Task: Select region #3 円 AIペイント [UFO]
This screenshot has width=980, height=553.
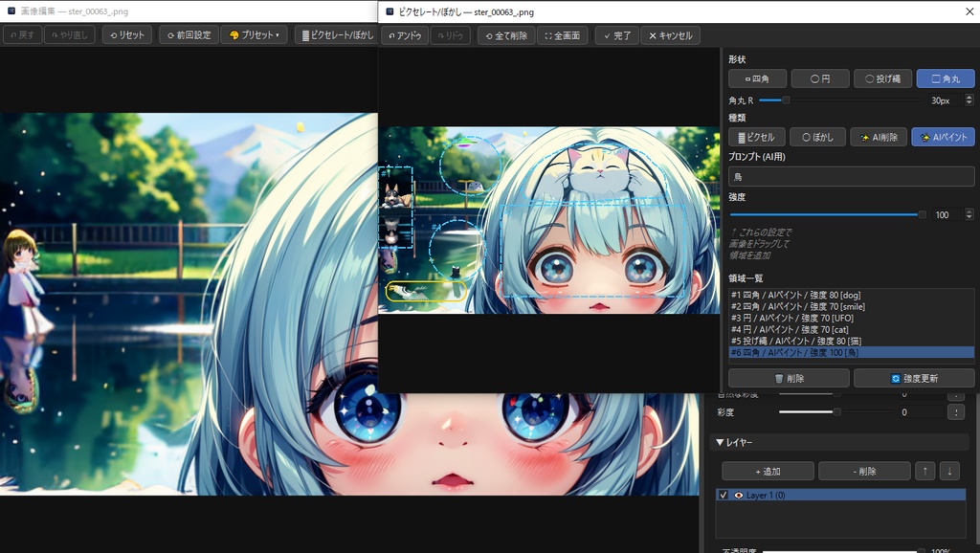Action: (x=851, y=318)
